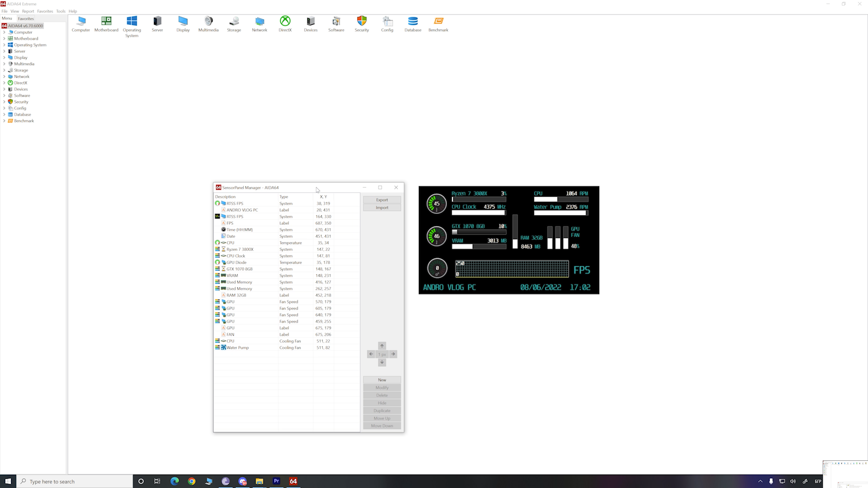Expand the Motherboard tree node
Viewport: 868px width, 488px height.
pos(4,39)
